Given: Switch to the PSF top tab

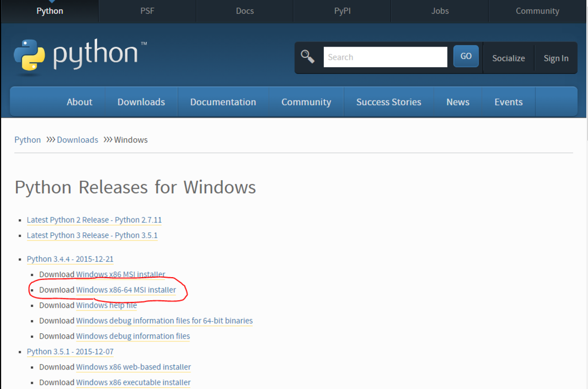Looking at the screenshot, I should [x=147, y=11].
